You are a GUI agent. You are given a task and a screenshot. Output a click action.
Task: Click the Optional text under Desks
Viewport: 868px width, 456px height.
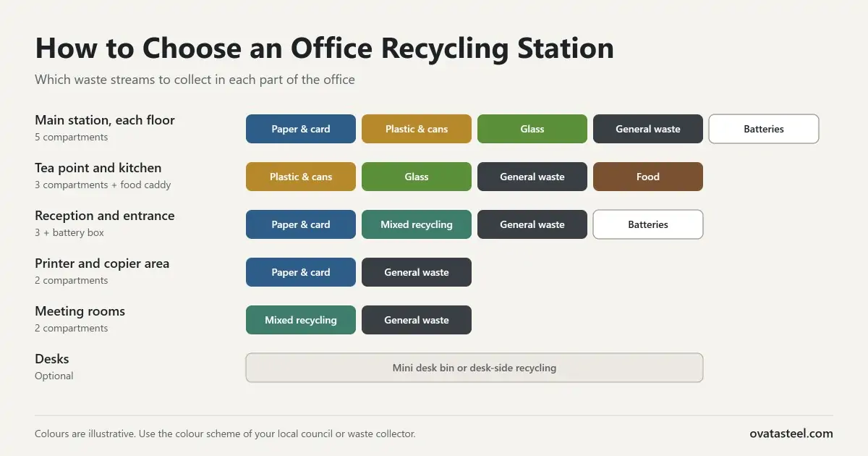54,376
